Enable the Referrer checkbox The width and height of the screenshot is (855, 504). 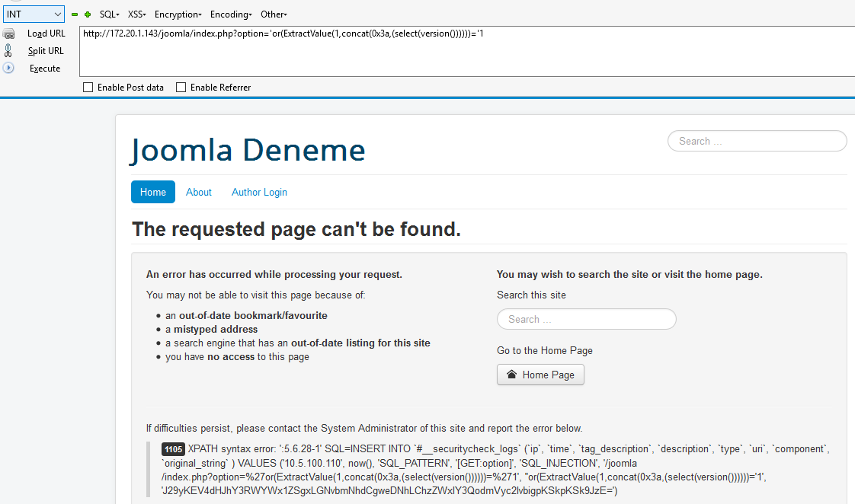(181, 88)
